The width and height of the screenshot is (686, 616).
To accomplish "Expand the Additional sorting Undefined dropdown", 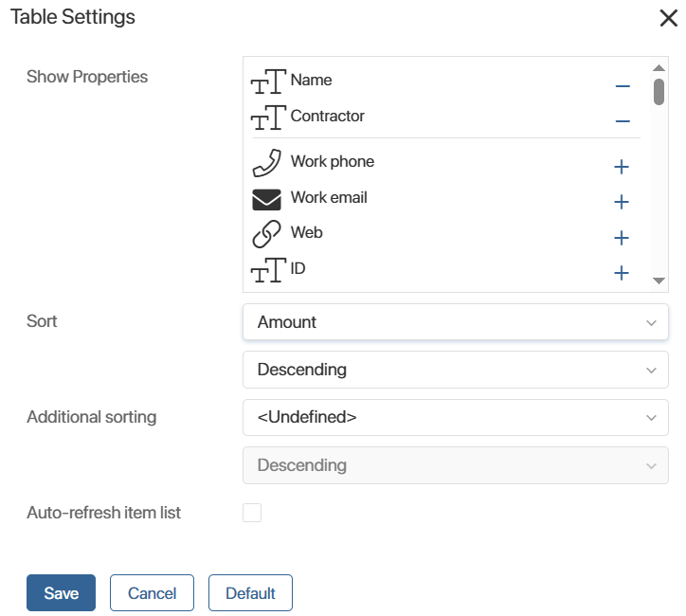I will [455, 417].
